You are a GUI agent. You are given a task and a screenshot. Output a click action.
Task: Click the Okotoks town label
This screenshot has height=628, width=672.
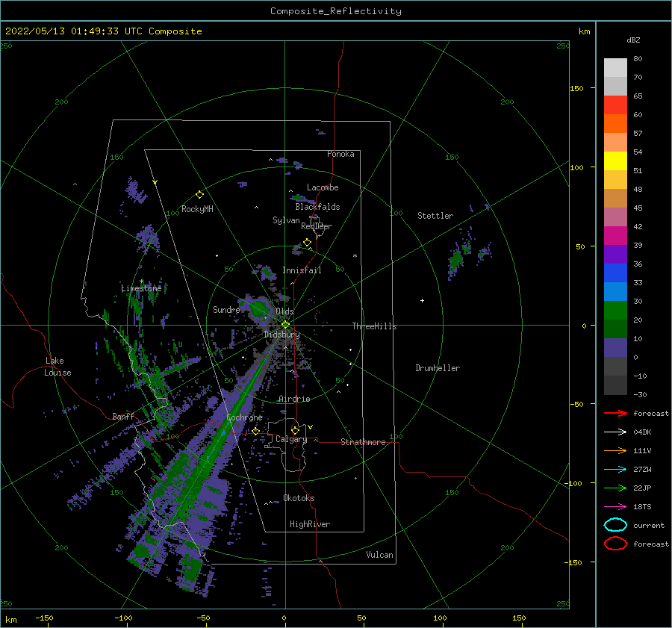pyautogui.click(x=299, y=498)
